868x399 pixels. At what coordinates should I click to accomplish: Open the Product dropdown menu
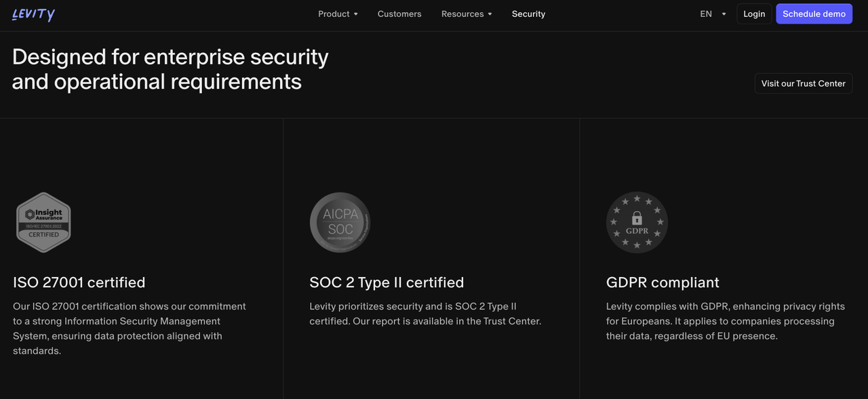338,14
